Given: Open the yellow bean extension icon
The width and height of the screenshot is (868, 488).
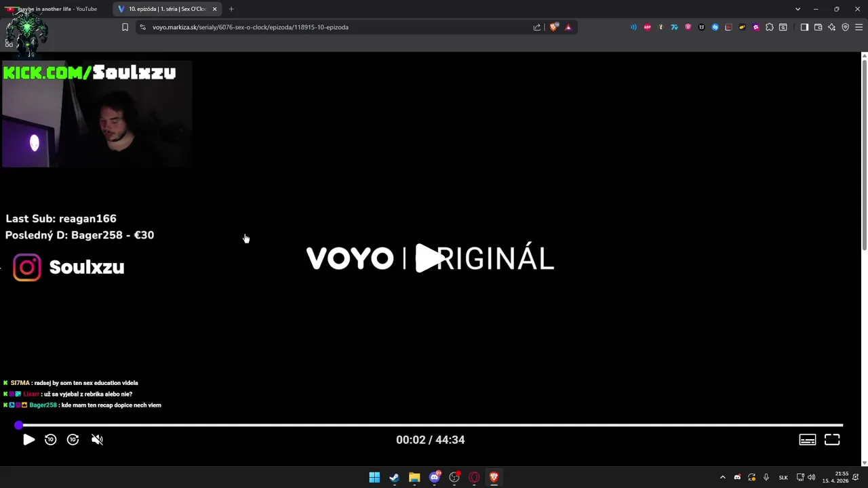Looking at the screenshot, I should [x=742, y=27].
